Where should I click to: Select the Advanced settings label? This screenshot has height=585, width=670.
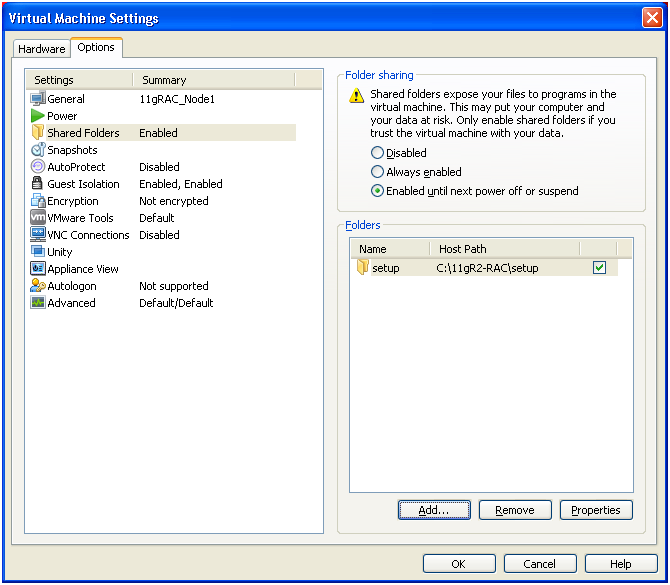(71, 303)
